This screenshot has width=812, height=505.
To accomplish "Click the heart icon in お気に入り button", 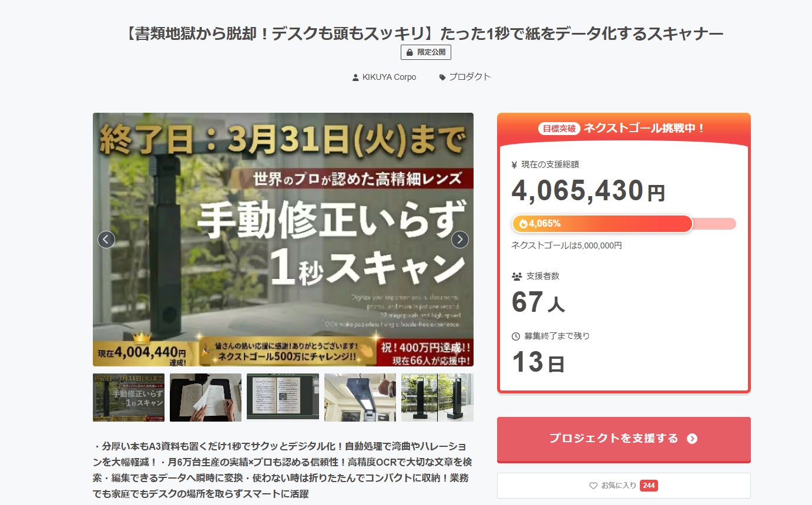I will click(x=593, y=486).
